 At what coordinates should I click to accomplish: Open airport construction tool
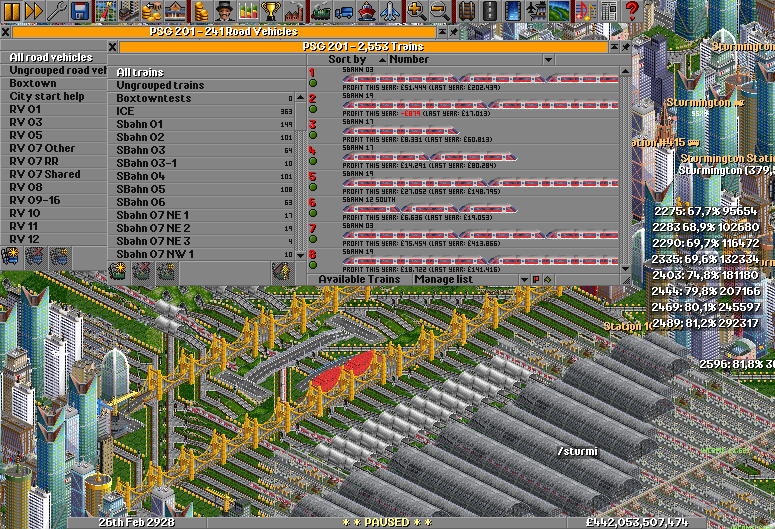pyautogui.click(x=534, y=11)
